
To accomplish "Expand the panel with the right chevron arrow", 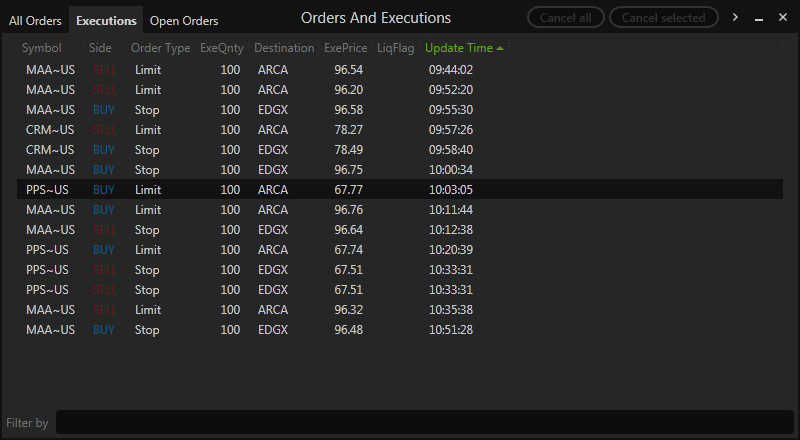I will click(x=735, y=17).
